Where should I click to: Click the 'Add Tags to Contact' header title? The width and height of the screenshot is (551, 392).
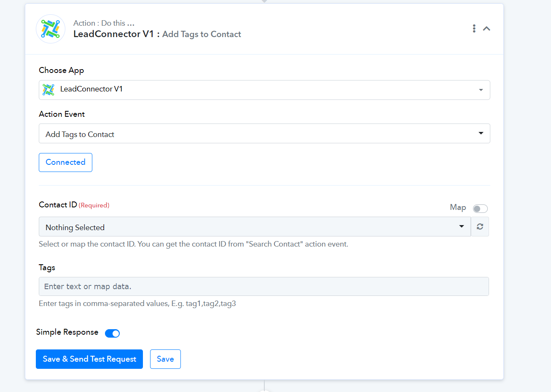point(202,34)
